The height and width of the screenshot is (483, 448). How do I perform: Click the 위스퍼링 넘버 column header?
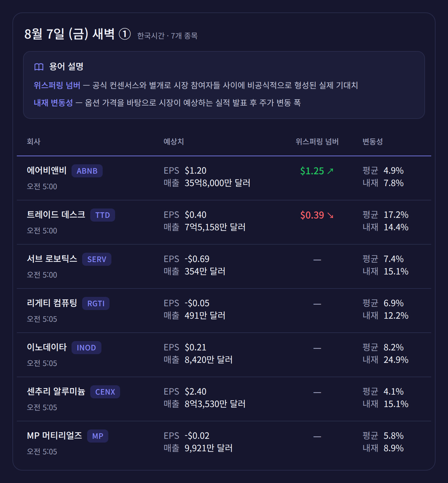point(317,142)
